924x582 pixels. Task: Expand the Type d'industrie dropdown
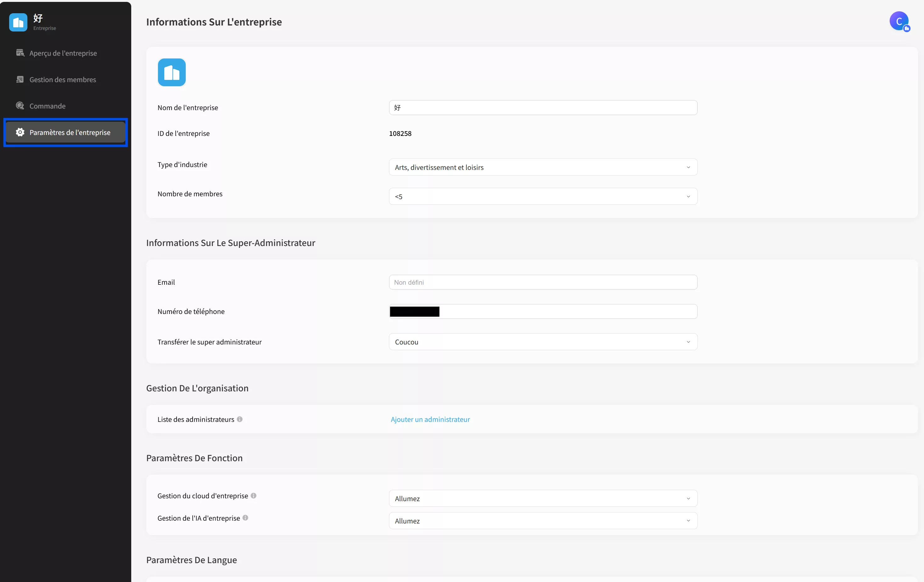pyautogui.click(x=543, y=167)
